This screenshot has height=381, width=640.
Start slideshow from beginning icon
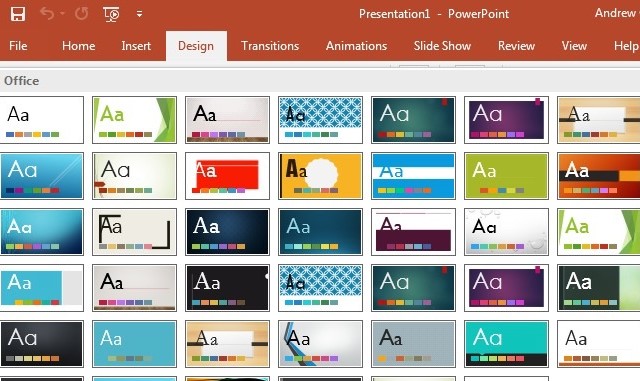pos(111,14)
